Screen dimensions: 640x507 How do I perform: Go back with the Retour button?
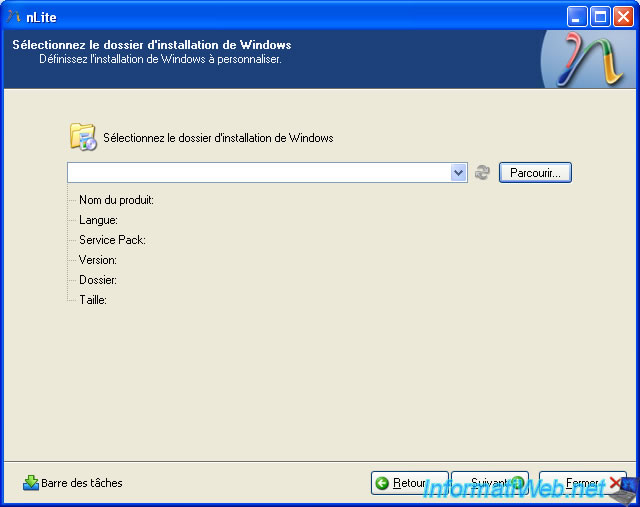[409, 483]
